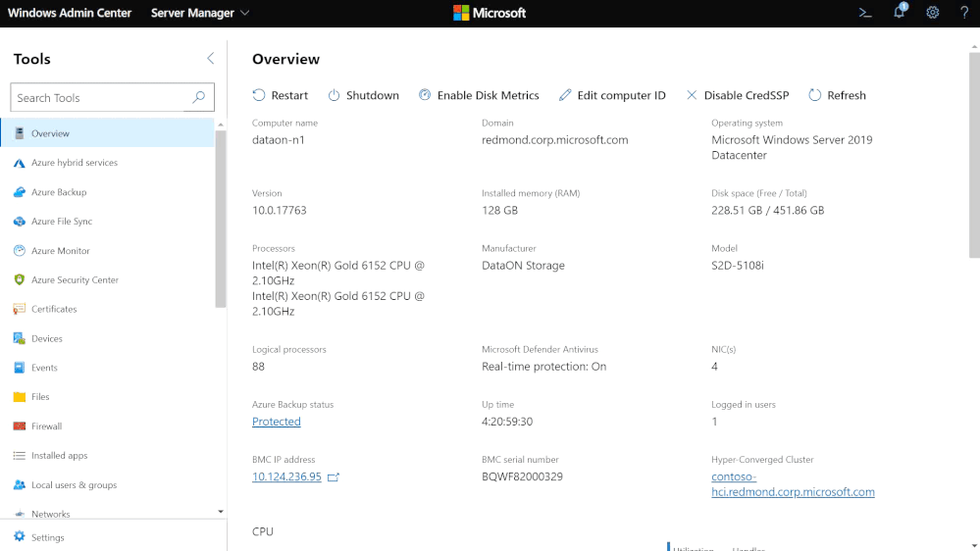This screenshot has width=980, height=551.
Task: Click the disk space 228.51 GB / 451.86 GB
Action: click(768, 211)
